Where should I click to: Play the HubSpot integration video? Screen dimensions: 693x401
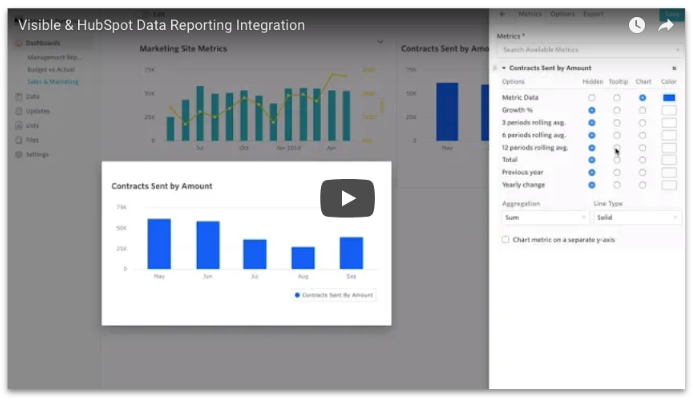(x=347, y=198)
